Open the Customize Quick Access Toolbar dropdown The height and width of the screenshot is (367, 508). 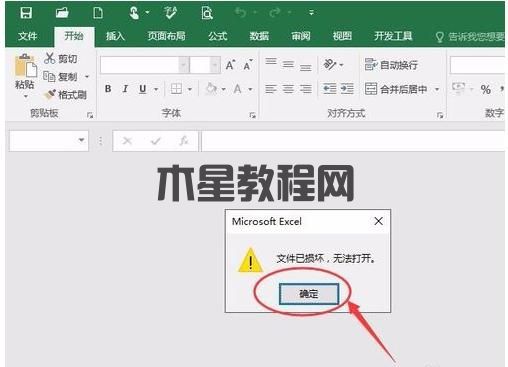point(311,13)
